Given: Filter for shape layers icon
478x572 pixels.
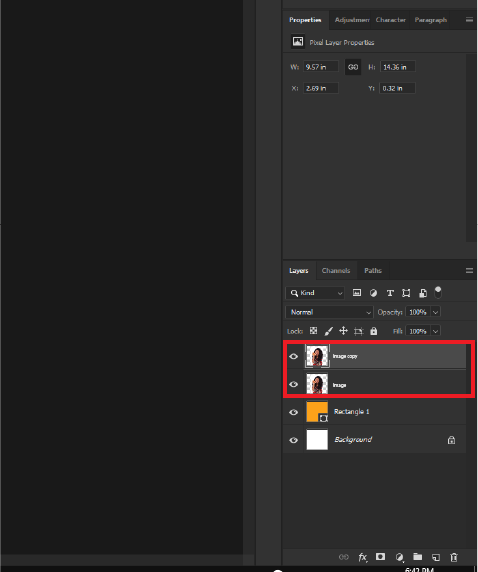Looking at the screenshot, I should [406, 293].
